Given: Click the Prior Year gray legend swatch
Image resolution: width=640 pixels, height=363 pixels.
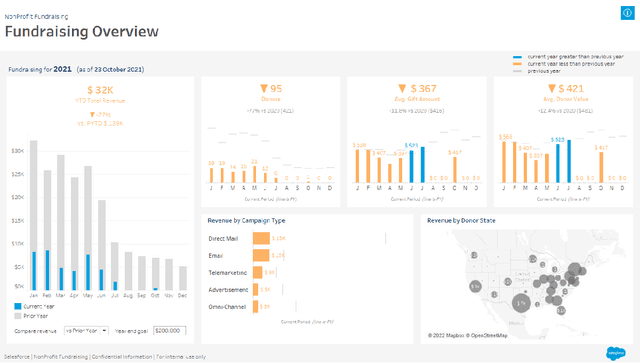Looking at the screenshot, I should point(18,316).
